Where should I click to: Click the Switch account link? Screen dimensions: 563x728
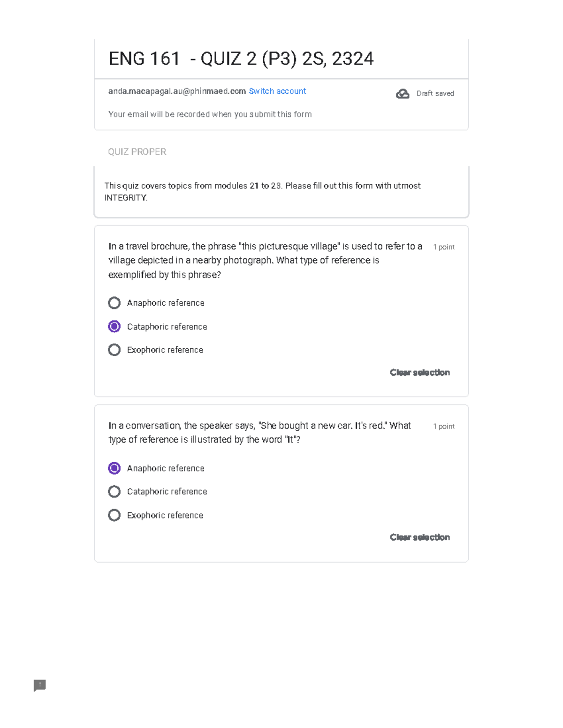pyautogui.click(x=277, y=91)
